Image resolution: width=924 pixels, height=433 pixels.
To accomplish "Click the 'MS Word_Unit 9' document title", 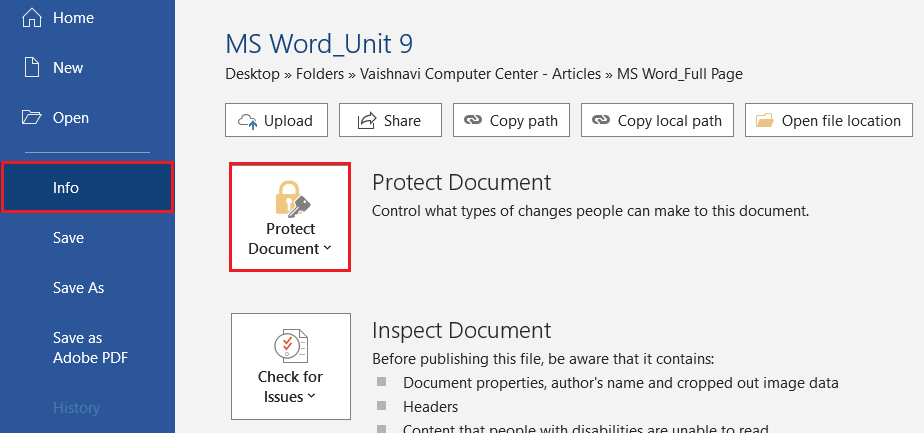I will click(x=319, y=44).
